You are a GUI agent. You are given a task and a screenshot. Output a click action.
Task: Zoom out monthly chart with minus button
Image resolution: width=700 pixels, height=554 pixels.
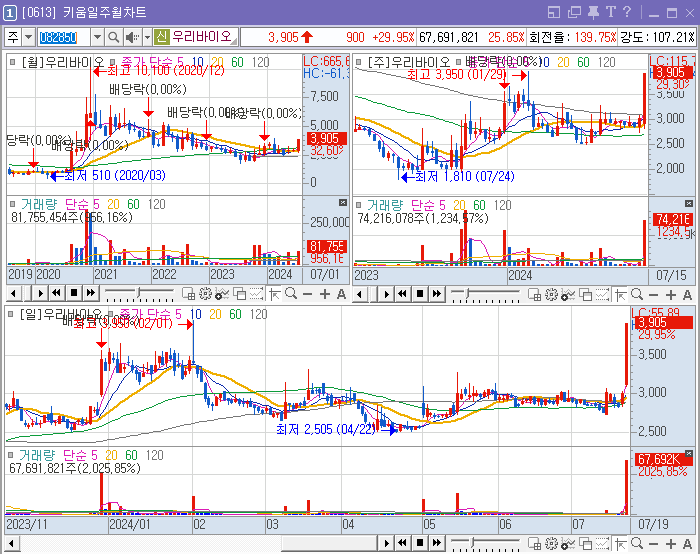tap(308, 294)
